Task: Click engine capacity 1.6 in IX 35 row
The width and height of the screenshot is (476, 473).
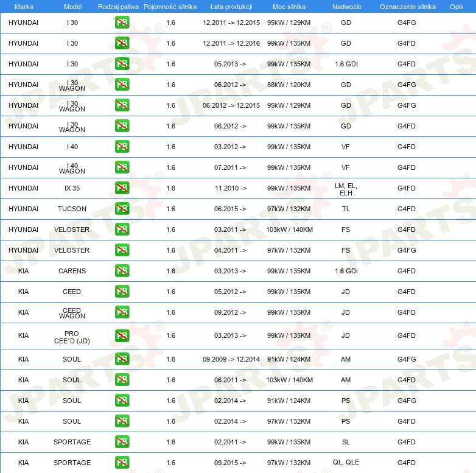Action: click(x=170, y=188)
